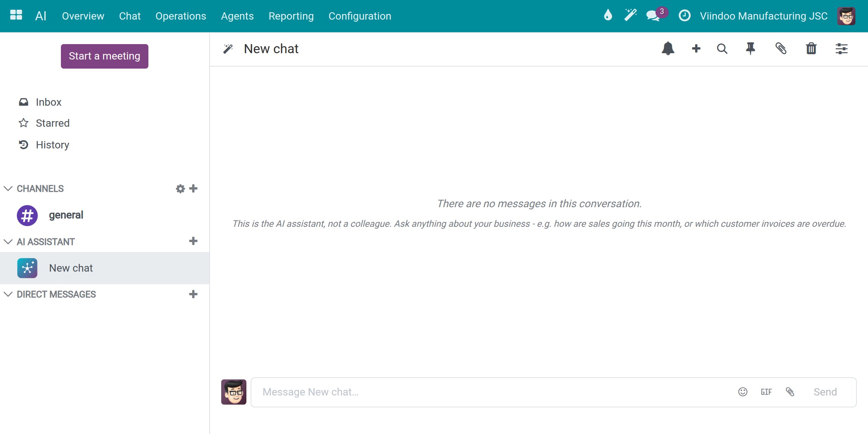Open the Configuration menu
This screenshot has width=868, height=434.
click(360, 16)
